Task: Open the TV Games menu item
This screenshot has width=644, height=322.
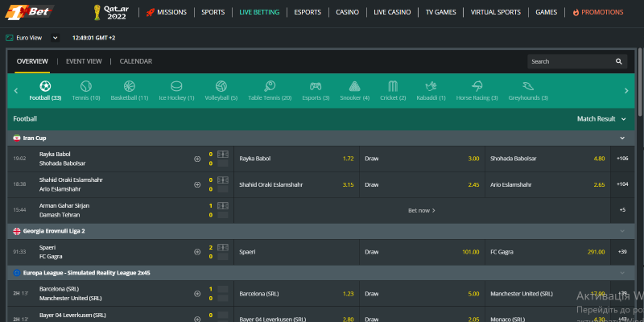Action: pos(440,12)
